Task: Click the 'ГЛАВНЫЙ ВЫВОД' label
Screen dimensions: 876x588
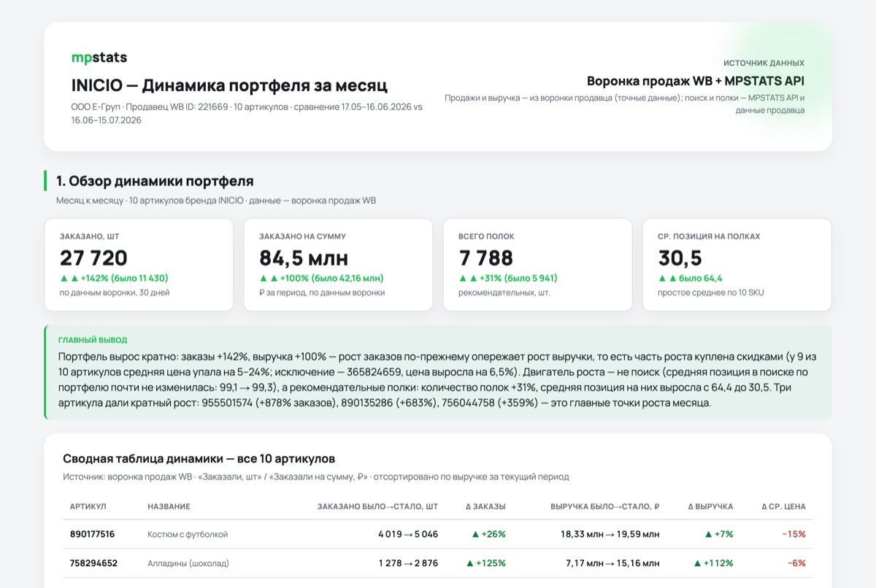Action: pyautogui.click(x=93, y=340)
